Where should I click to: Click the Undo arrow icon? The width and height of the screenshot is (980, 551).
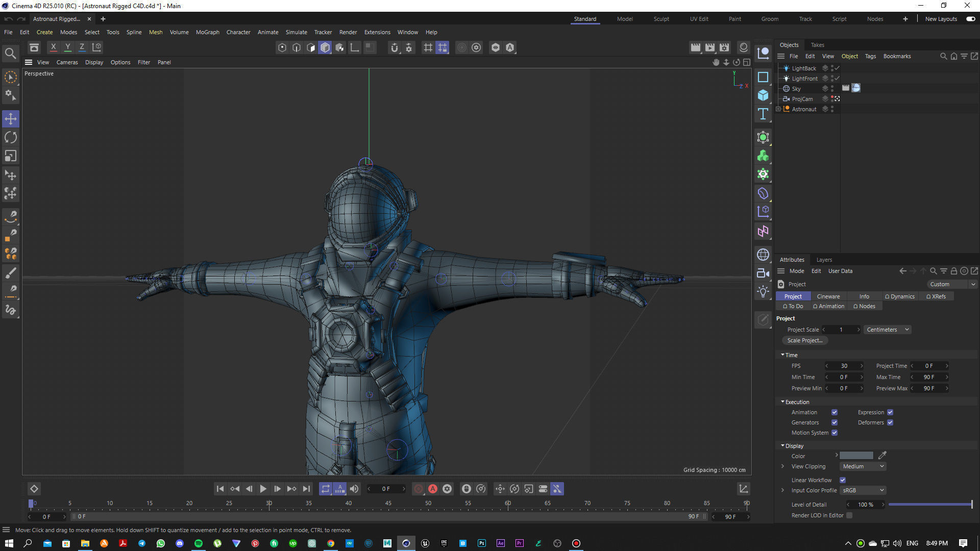pyautogui.click(x=8, y=19)
